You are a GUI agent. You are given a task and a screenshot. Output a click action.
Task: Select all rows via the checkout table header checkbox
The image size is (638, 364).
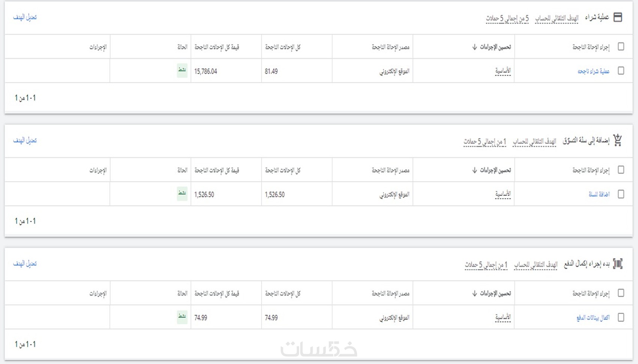click(x=621, y=293)
